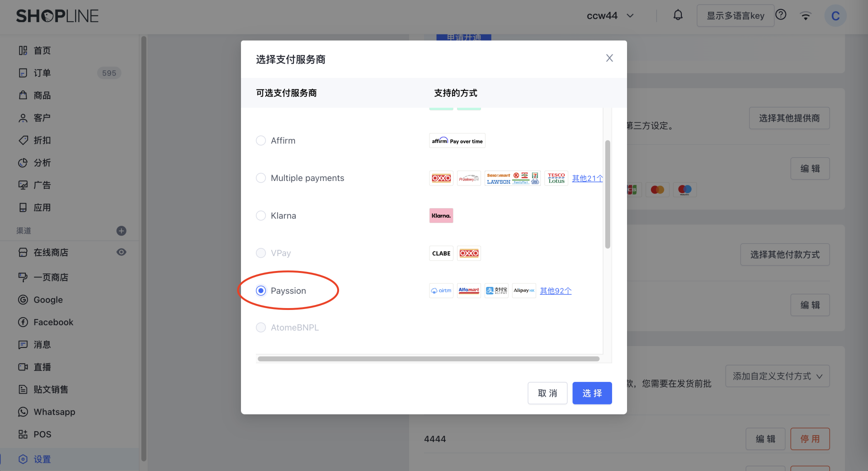
Task: Open the 直播 (Live) channel icon
Action: pos(42,367)
